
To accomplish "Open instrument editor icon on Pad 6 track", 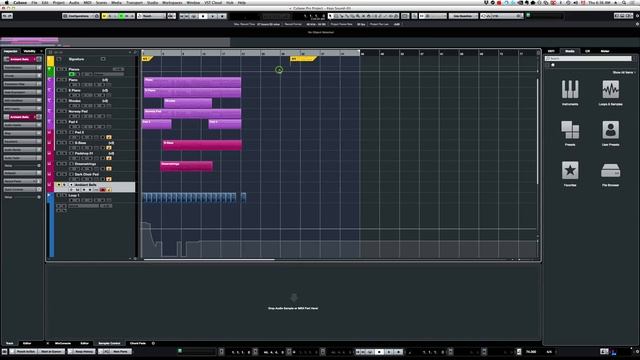I will pos(109,138).
